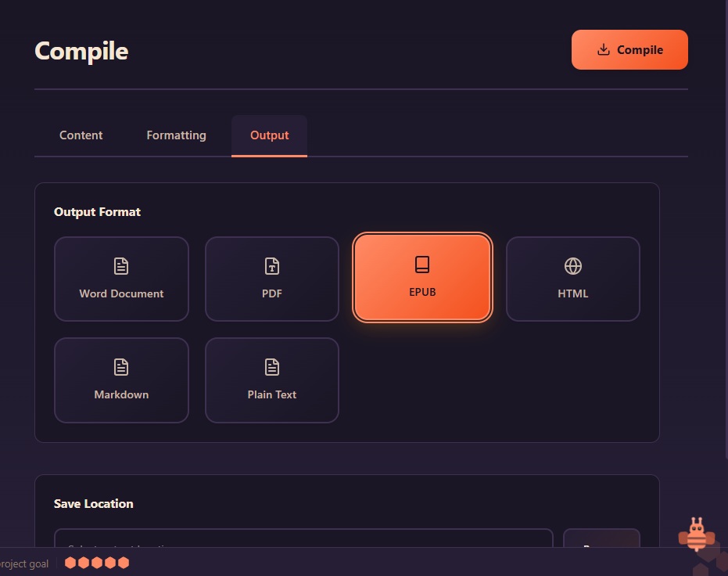
Task: Switch to the Formatting tab
Action: (x=175, y=135)
